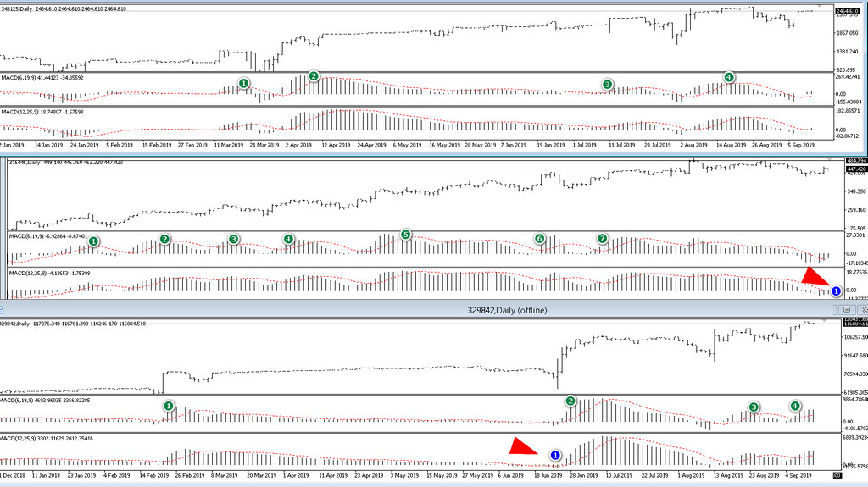Click MACD(6,19,9) label in top chart
This screenshot has width=868, height=487.
point(19,78)
